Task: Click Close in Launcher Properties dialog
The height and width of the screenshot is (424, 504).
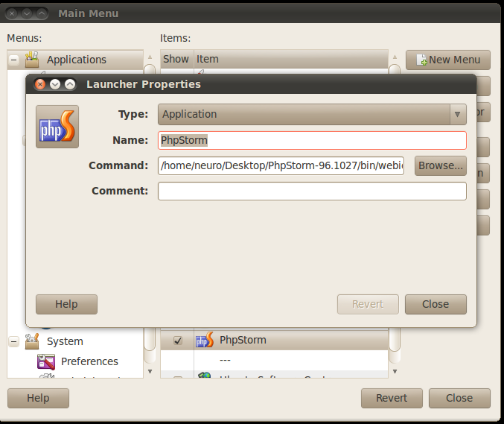Action: pyautogui.click(x=436, y=304)
